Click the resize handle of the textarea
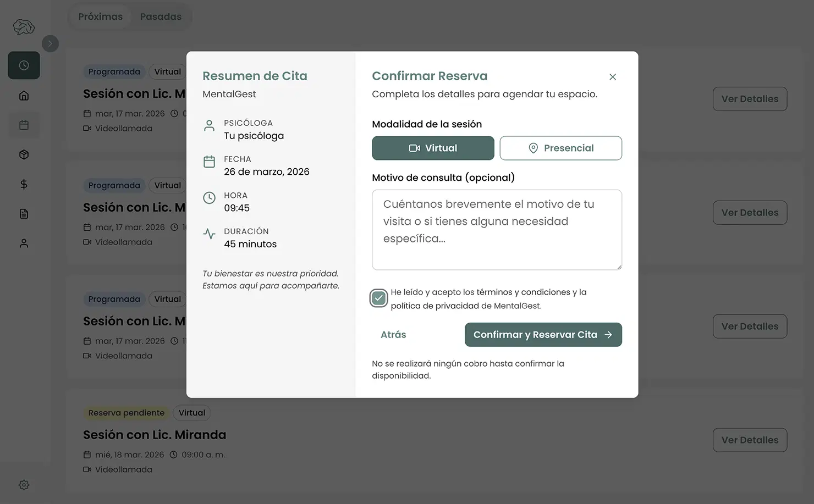The image size is (814, 504). (619, 267)
